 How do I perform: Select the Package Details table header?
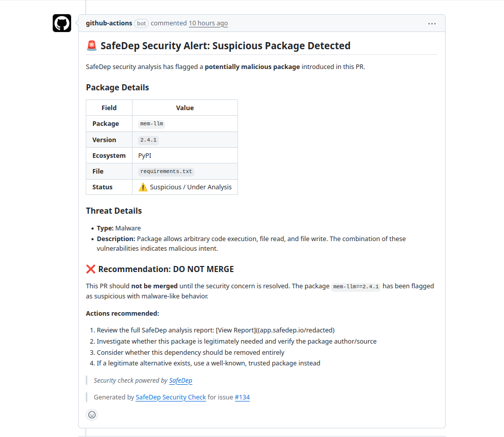pyautogui.click(x=117, y=87)
